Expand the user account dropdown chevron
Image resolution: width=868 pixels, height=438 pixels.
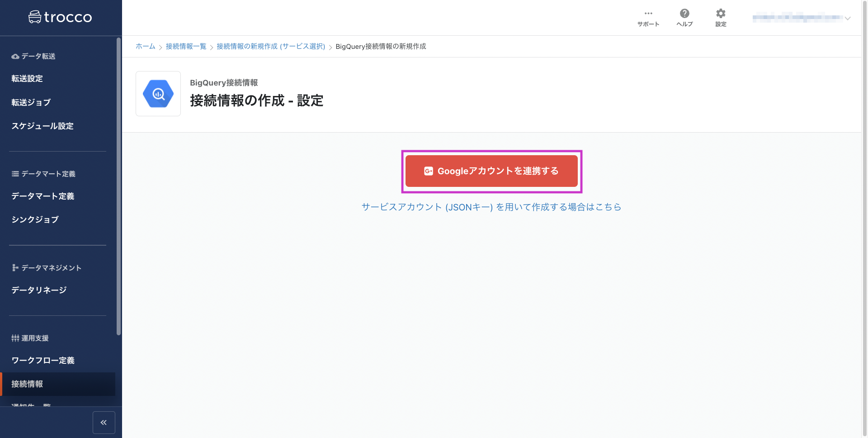click(848, 19)
